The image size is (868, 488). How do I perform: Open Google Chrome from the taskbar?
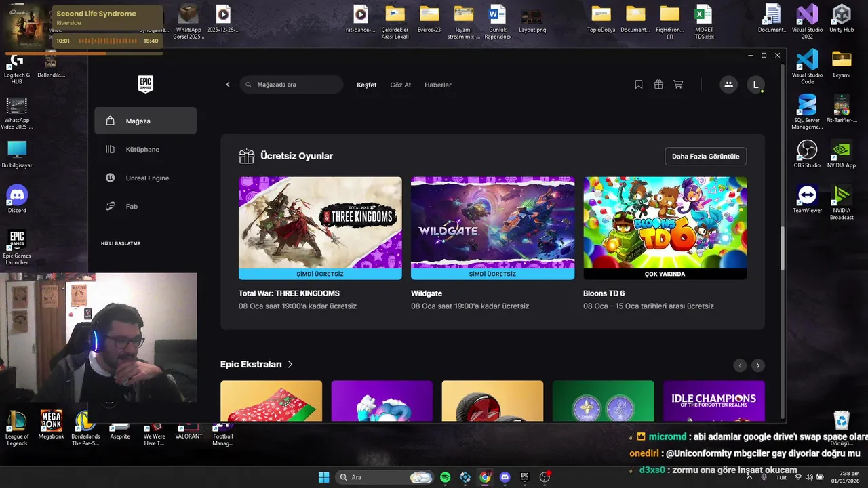(x=485, y=477)
